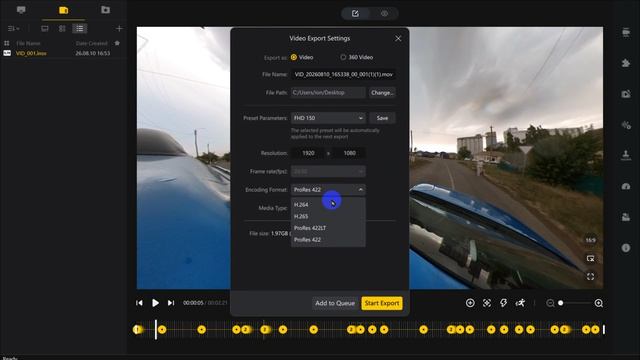Viewport: 640px width, 360px height.
Task: Sort files by File Name column header
Action: click(28, 43)
